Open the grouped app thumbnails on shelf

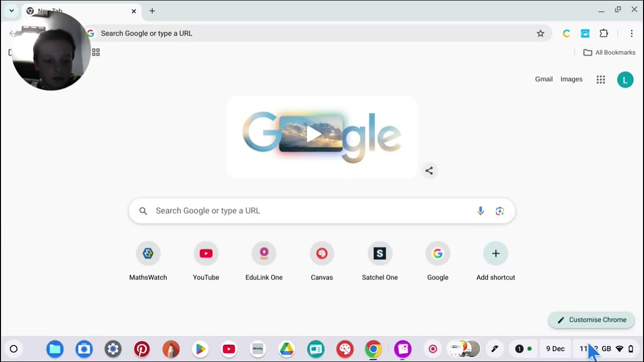point(463,349)
